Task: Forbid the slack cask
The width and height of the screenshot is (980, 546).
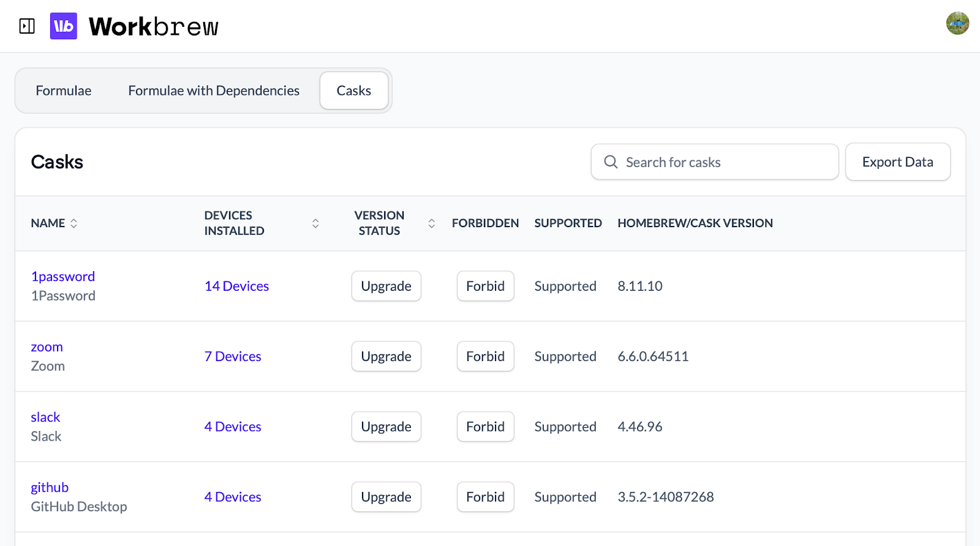Action: tap(485, 427)
